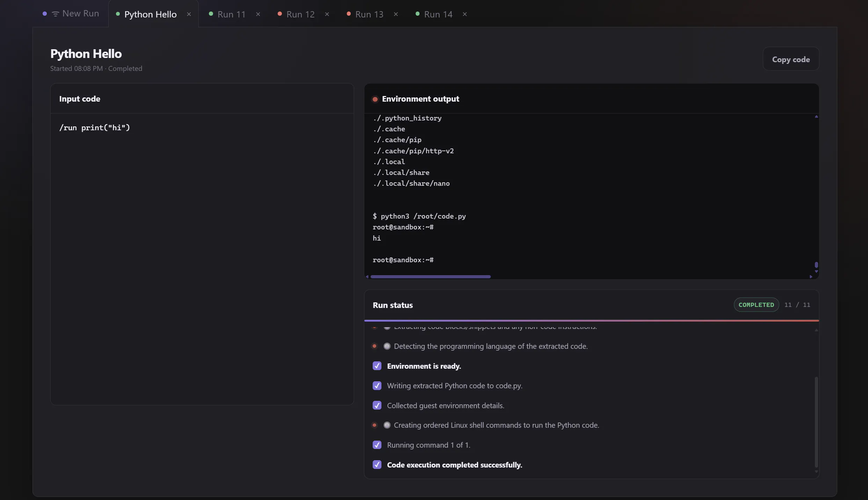Click the filter icon on New Run tab

[55, 14]
